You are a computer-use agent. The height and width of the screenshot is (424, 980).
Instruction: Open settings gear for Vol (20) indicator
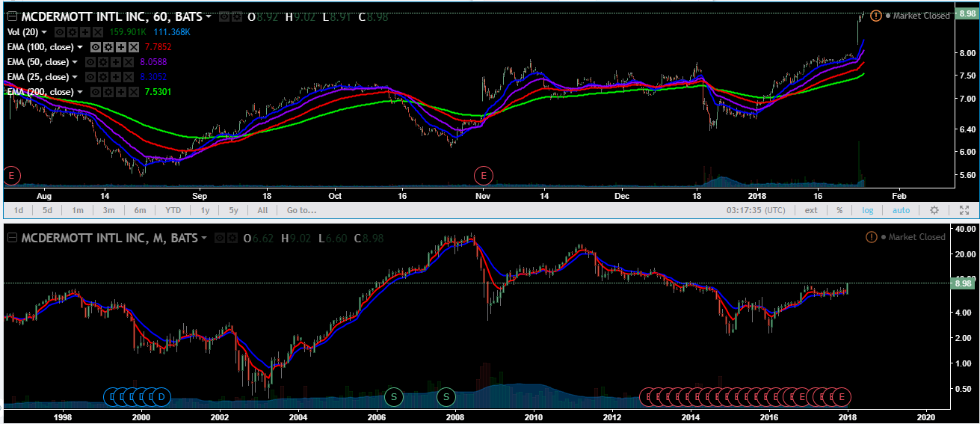73,32
